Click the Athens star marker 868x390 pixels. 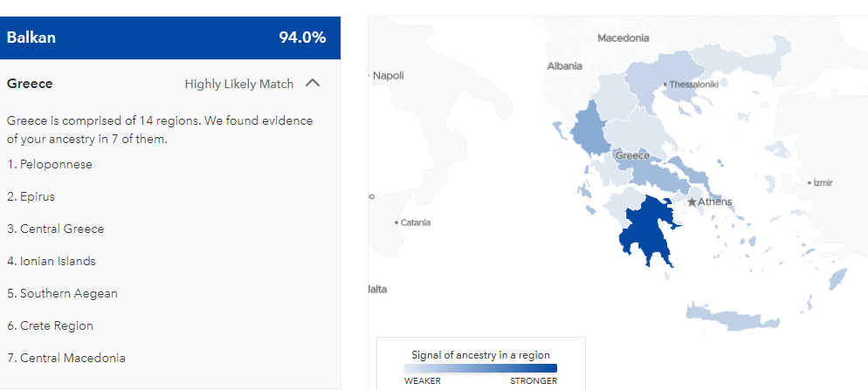[692, 202]
